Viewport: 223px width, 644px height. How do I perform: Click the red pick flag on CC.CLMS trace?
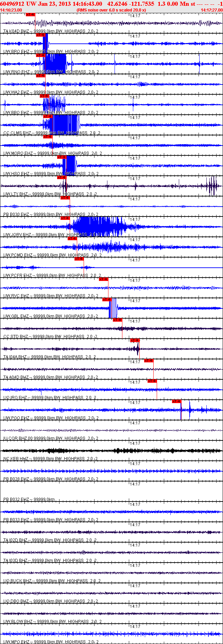pos(48,116)
